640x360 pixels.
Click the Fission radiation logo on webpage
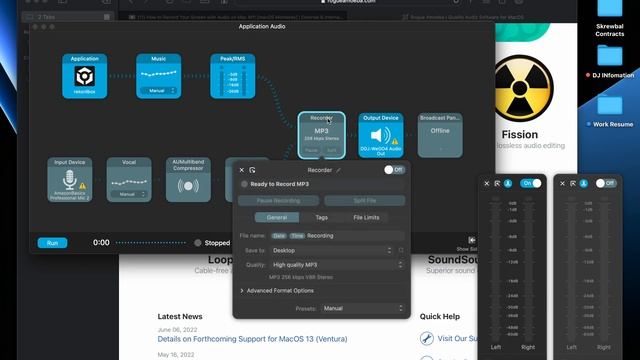pos(520,88)
